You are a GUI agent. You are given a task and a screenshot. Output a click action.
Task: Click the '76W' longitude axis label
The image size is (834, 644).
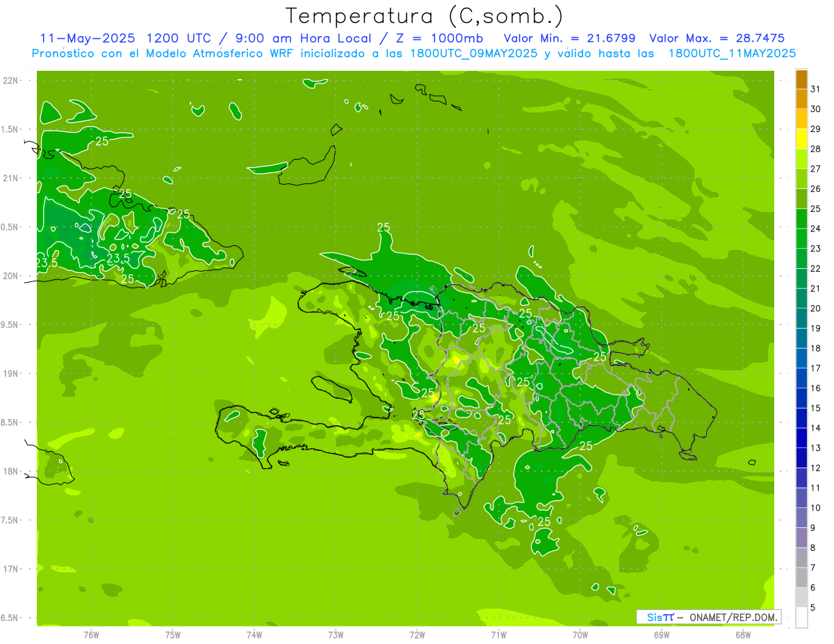[x=91, y=635]
